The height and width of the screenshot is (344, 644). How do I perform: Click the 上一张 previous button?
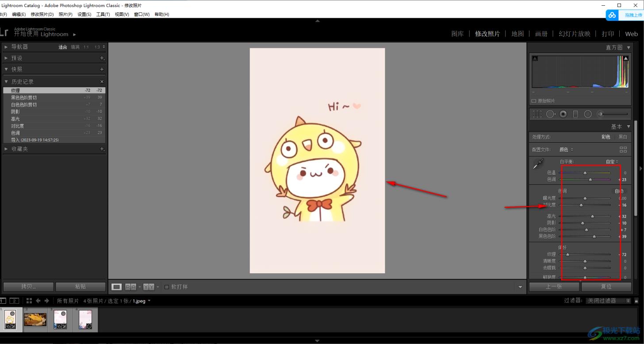click(x=554, y=287)
